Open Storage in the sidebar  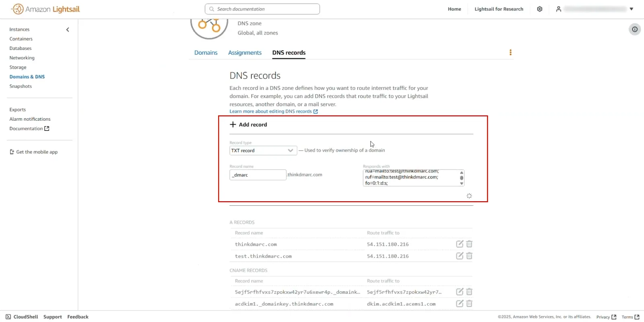18,67
